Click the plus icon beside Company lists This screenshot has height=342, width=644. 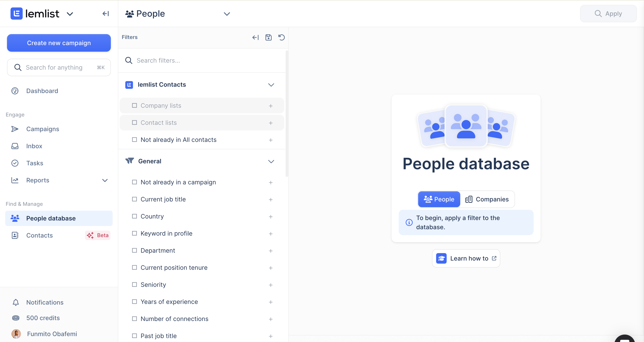(271, 106)
